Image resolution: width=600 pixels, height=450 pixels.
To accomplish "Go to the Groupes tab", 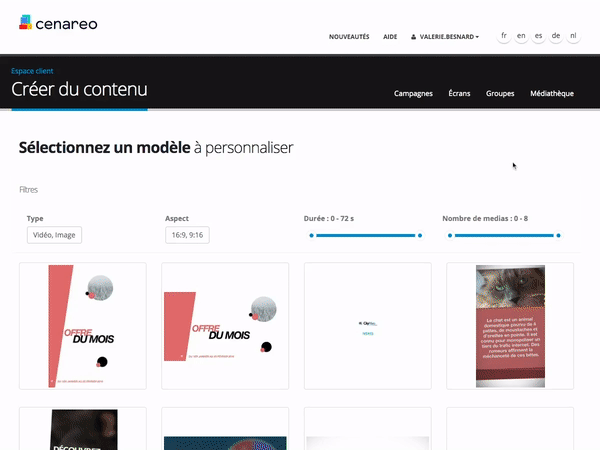I will click(500, 93).
